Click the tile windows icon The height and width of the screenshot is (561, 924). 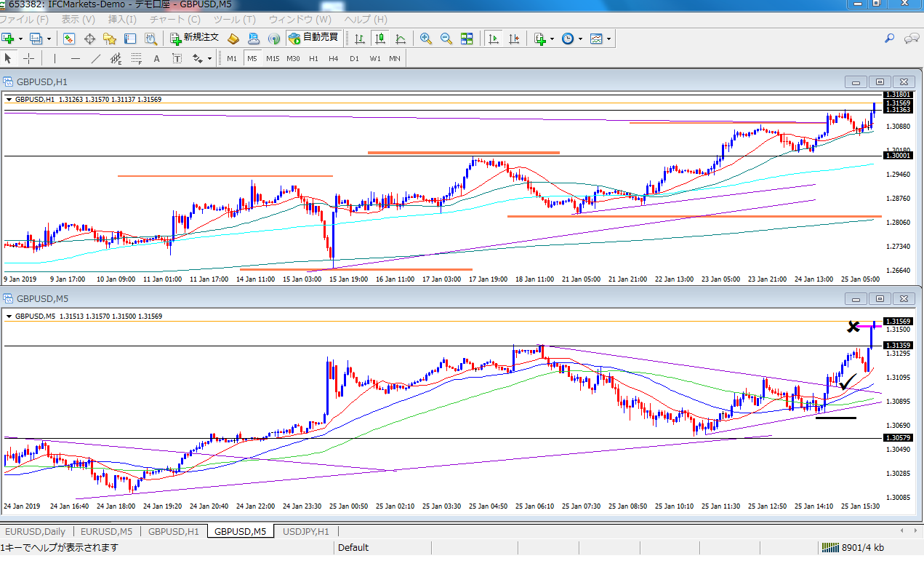[x=467, y=38]
